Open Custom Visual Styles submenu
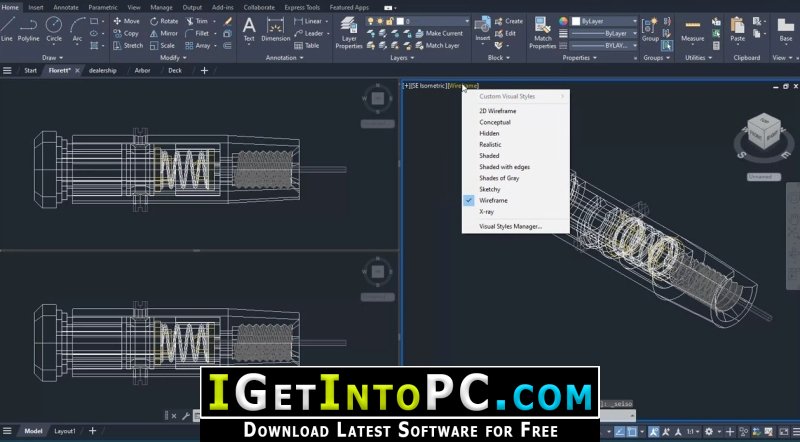 pos(516,96)
